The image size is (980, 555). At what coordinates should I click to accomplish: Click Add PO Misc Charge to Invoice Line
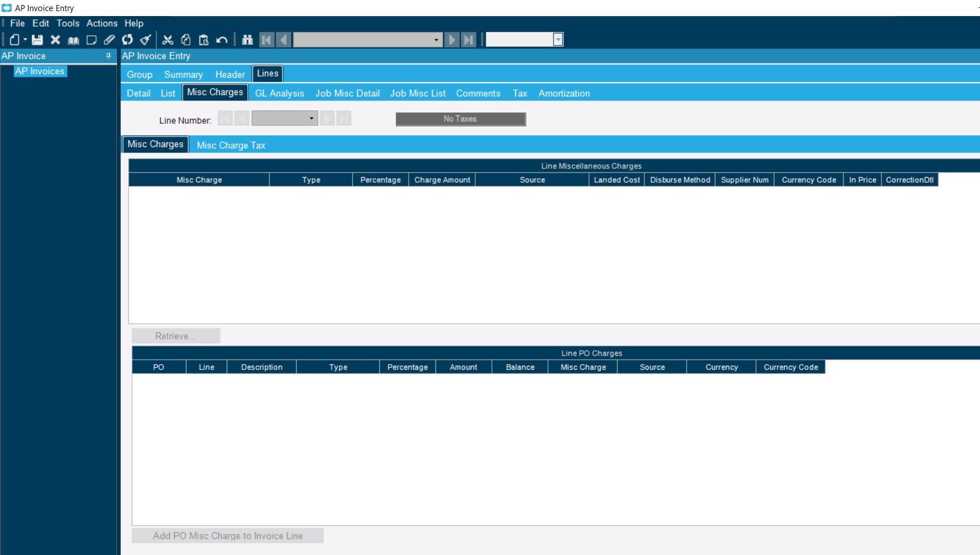click(x=227, y=536)
